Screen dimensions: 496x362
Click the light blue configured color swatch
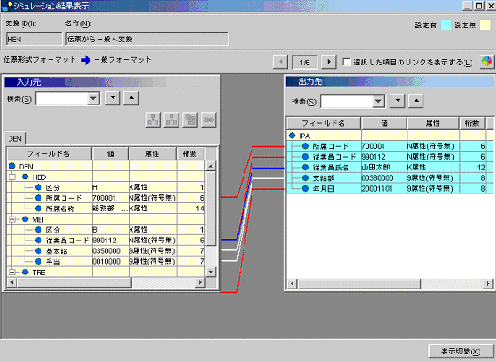(x=446, y=25)
